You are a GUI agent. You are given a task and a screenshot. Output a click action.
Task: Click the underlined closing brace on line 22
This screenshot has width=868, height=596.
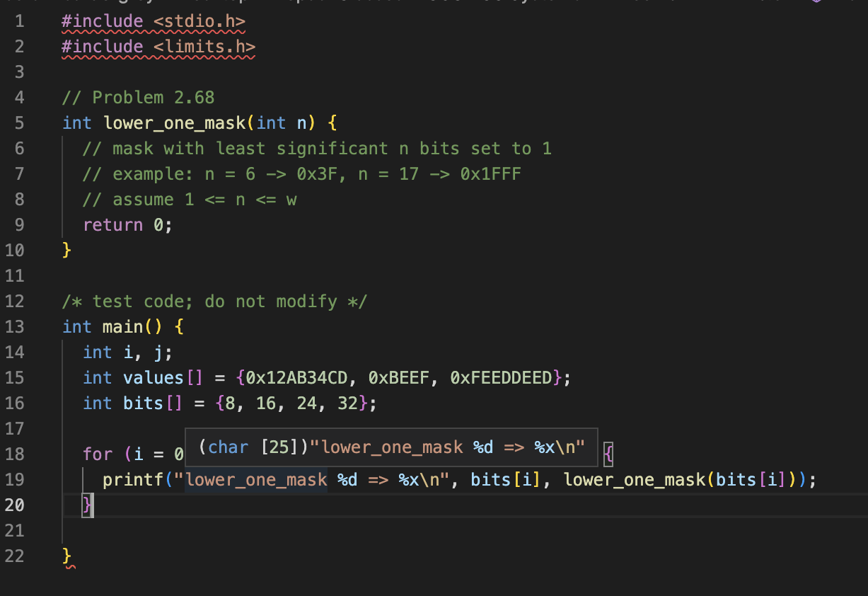(x=66, y=556)
